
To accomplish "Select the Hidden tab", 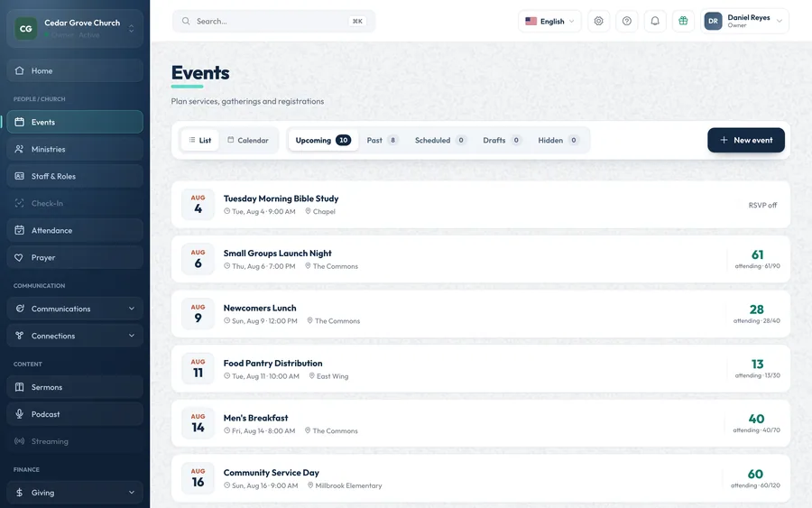I will click(558, 141).
